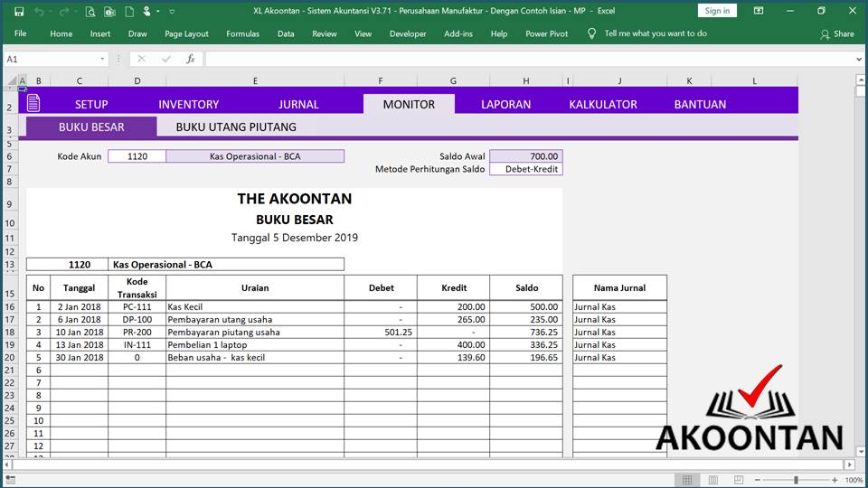Open the Name Box dropdown arrow

click(x=102, y=59)
